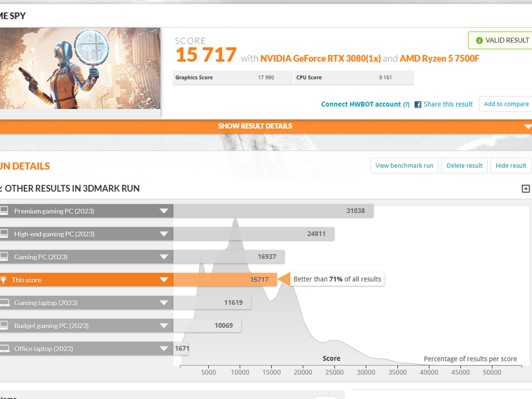Expand the Premium gaming PC (2023) row
This screenshot has width=532, height=399.
pos(164,211)
